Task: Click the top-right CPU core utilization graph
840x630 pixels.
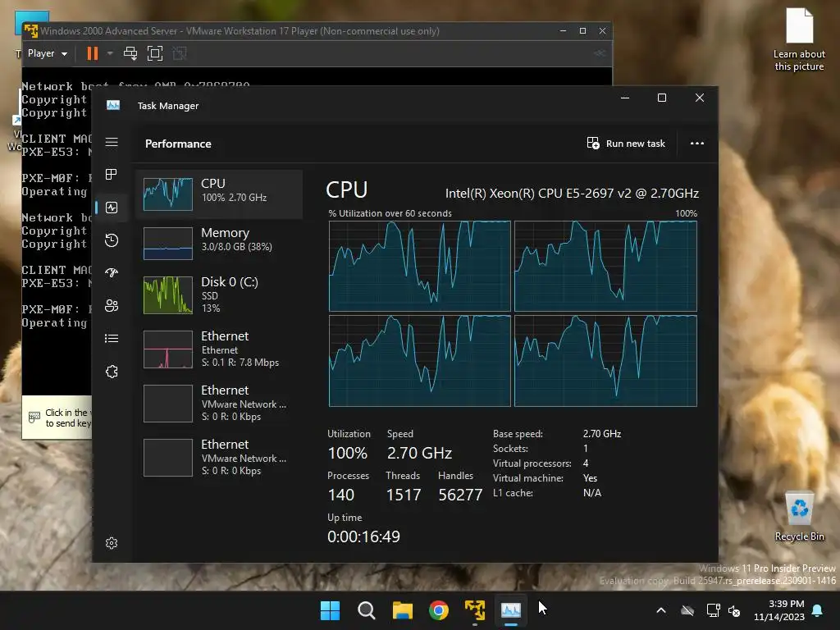Action: coord(605,266)
